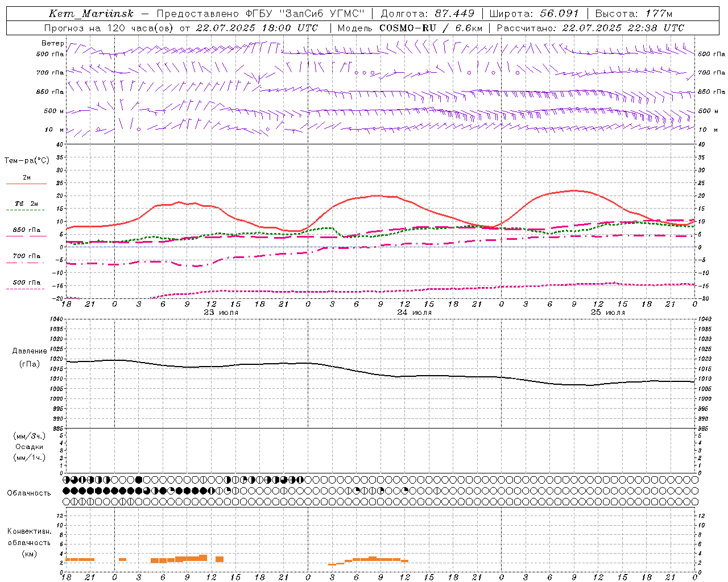Click the (мм/3ч.) precipitation unit label

click(30, 436)
